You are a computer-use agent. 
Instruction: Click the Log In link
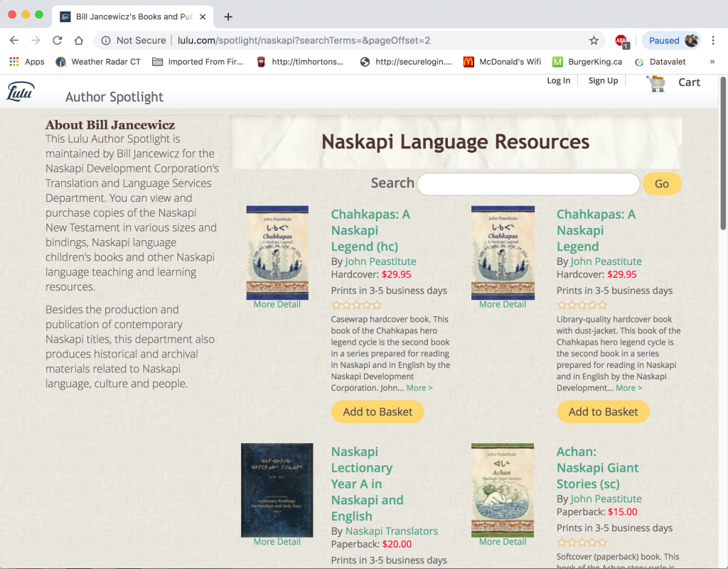(559, 81)
